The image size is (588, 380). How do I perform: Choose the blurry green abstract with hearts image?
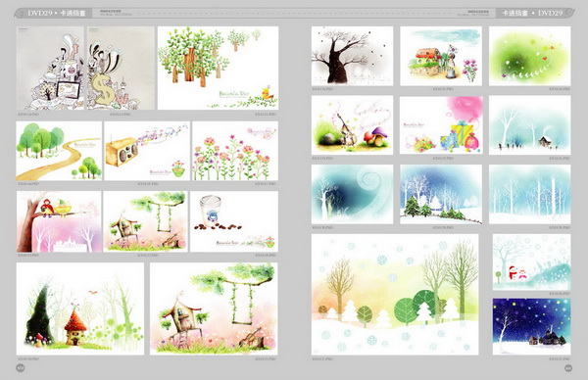(530, 56)
